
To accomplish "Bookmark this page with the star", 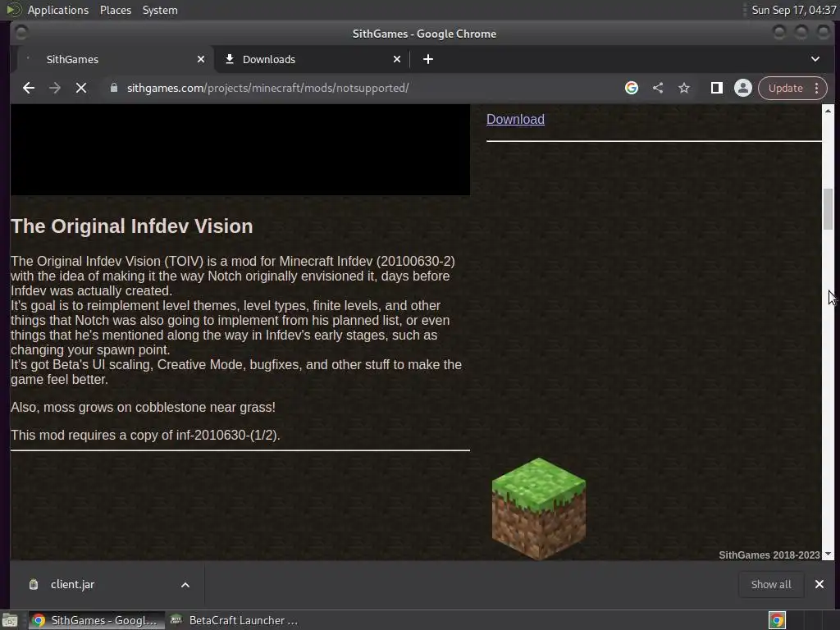I will (x=684, y=88).
